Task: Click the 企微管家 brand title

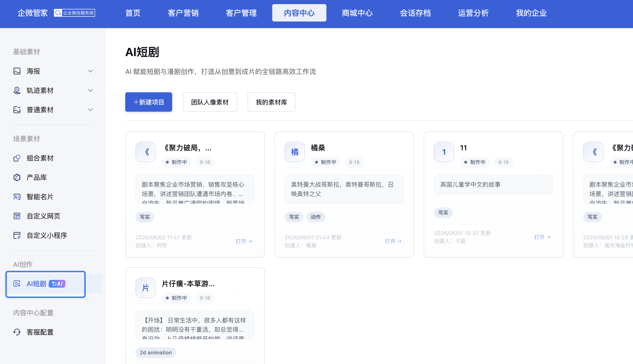Action: pyautogui.click(x=32, y=13)
